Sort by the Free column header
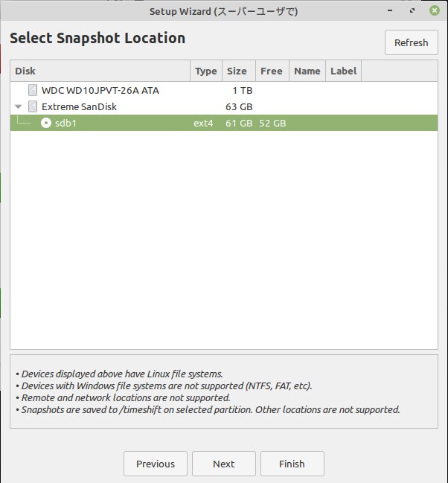The height and width of the screenshot is (483, 448). coord(272,71)
